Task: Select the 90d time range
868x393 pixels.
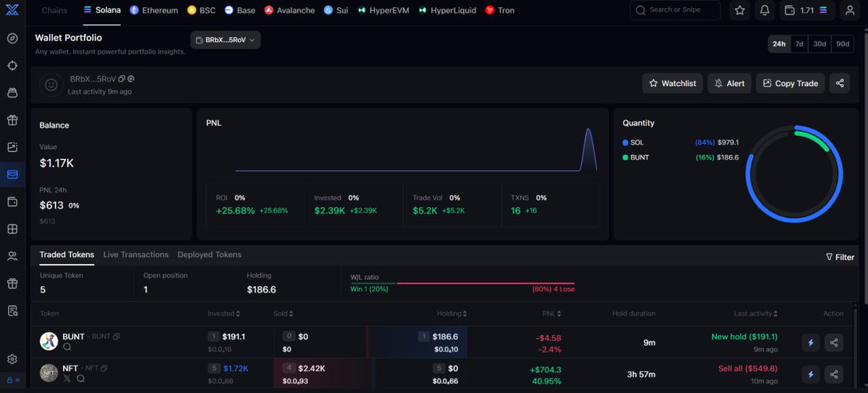Action: pyautogui.click(x=843, y=43)
